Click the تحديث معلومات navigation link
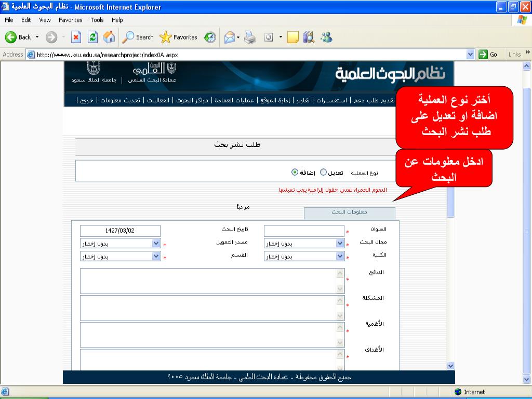Viewport: 532px width, 399px height. click(120, 100)
